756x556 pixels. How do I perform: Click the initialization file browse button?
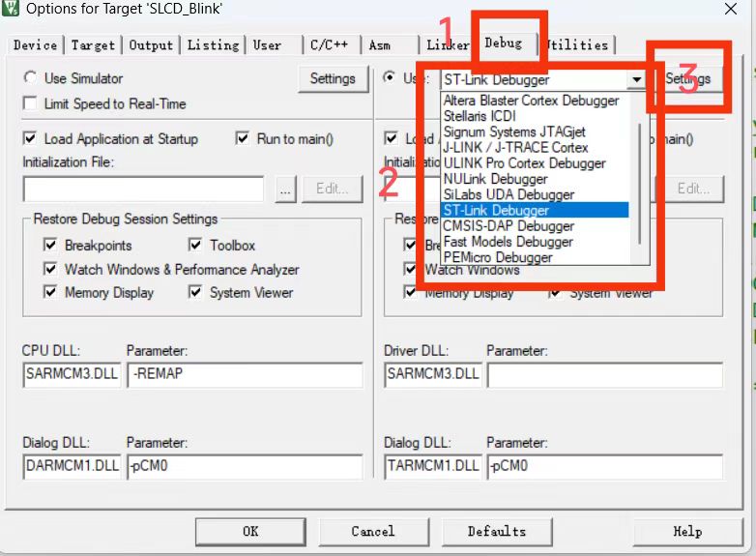pos(284,190)
